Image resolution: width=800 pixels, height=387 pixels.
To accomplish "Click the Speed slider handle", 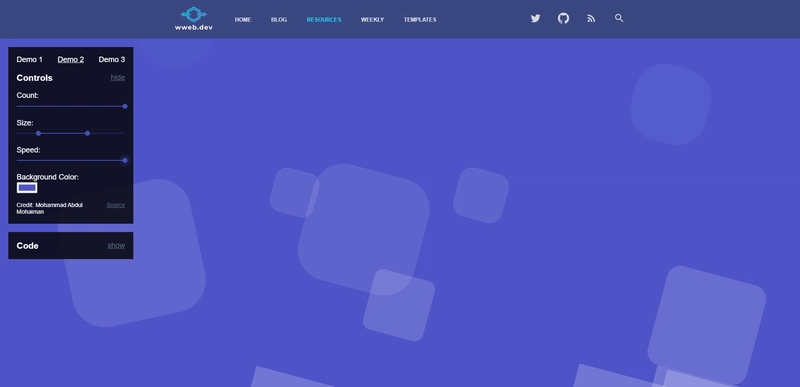I will coord(125,160).
